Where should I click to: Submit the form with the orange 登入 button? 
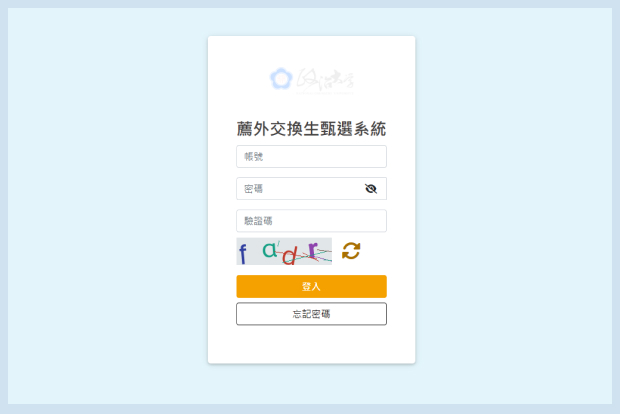pyautogui.click(x=311, y=286)
